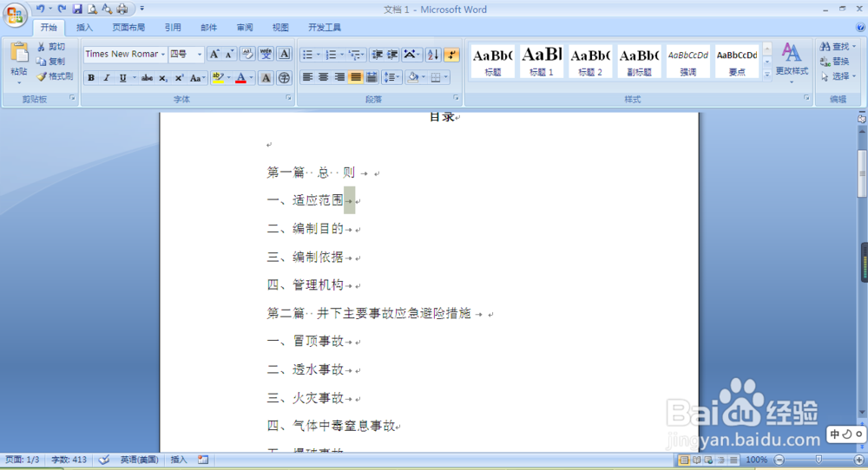Screen dimensions: 868x470
Task: Apply red font color
Action: point(240,78)
